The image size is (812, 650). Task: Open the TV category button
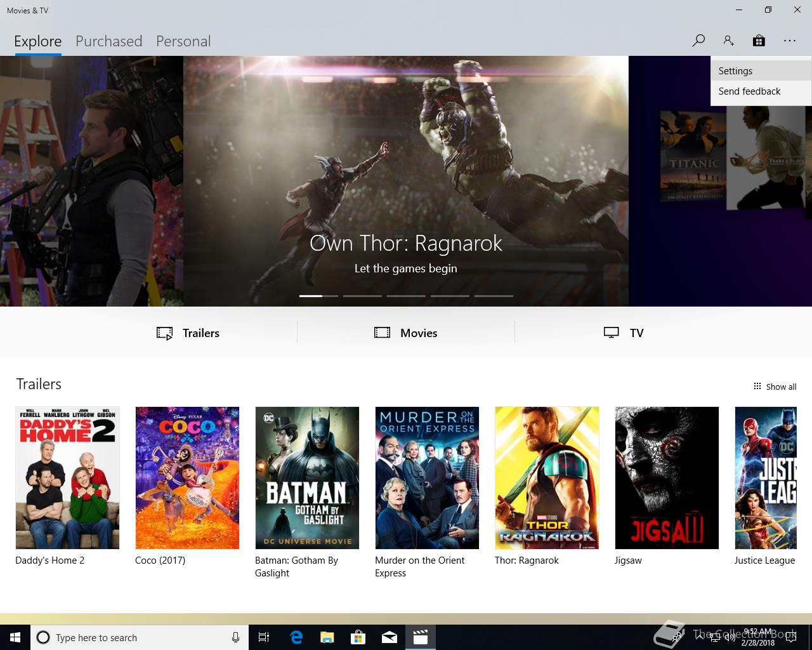(x=624, y=333)
